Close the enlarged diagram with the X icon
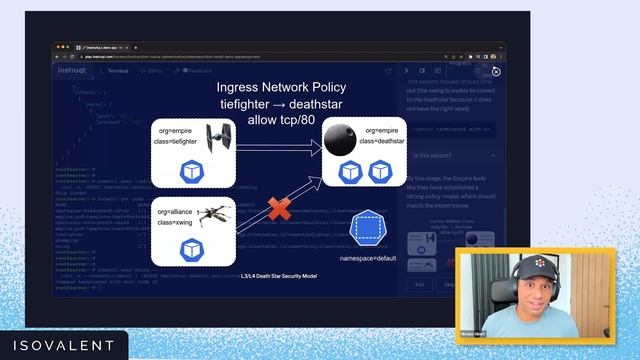 pos(496,72)
